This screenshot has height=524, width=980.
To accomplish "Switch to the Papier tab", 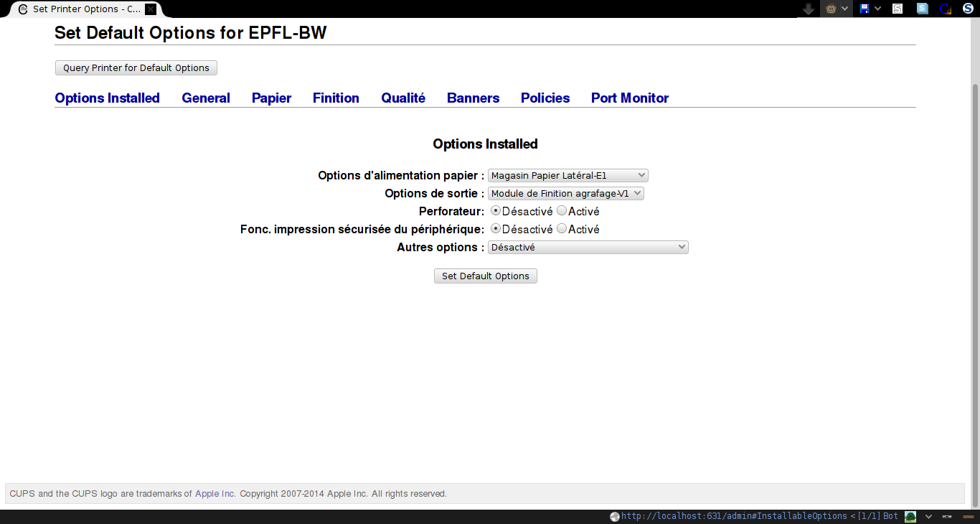I will pos(271,98).
